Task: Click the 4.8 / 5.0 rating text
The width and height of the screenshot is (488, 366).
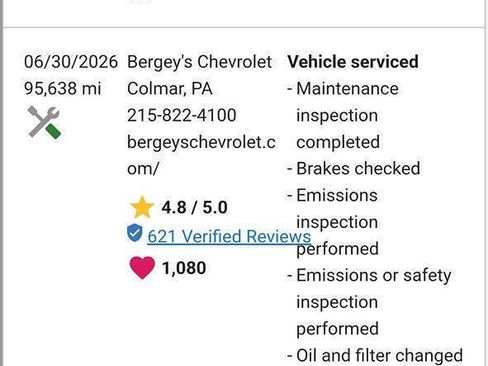Action: [x=194, y=207]
